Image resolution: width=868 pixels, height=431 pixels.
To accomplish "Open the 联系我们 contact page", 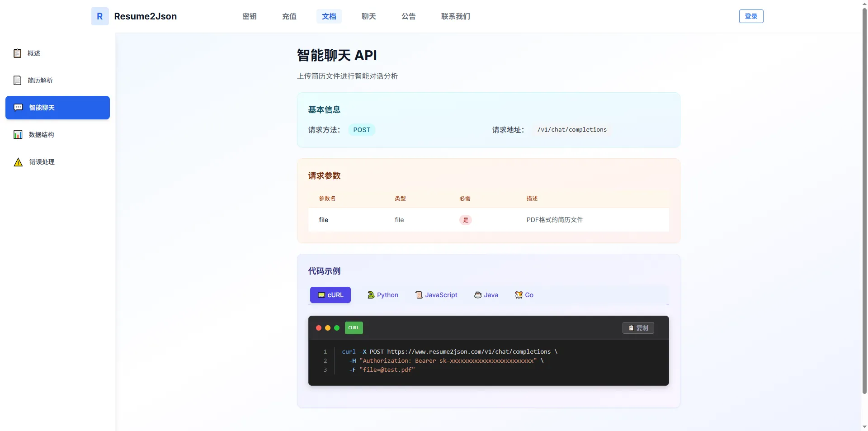I will (x=455, y=16).
